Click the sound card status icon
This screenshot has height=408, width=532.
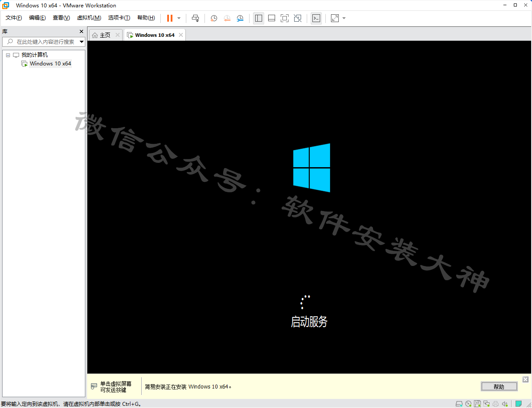coord(505,404)
